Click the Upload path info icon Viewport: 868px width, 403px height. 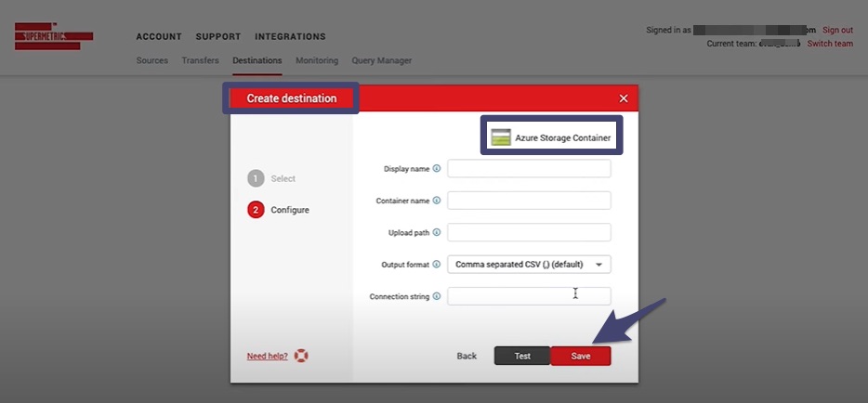(x=436, y=233)
